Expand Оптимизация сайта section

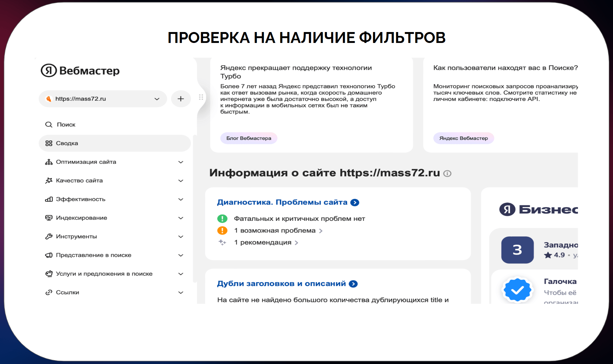(181, 162)
